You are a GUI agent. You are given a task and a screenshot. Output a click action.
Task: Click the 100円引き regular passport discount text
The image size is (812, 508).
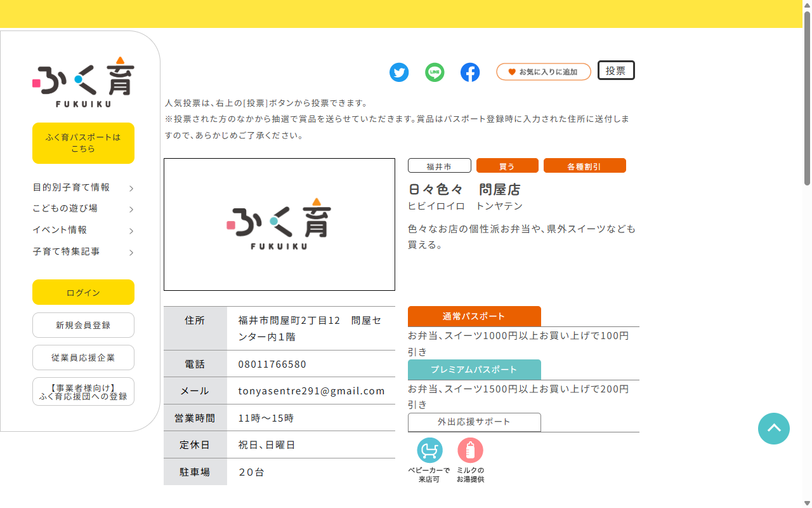518,344
